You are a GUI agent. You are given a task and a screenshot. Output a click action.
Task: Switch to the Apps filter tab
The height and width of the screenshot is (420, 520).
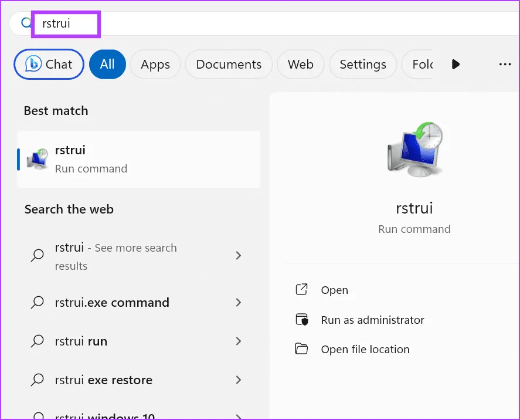[155, 65]
